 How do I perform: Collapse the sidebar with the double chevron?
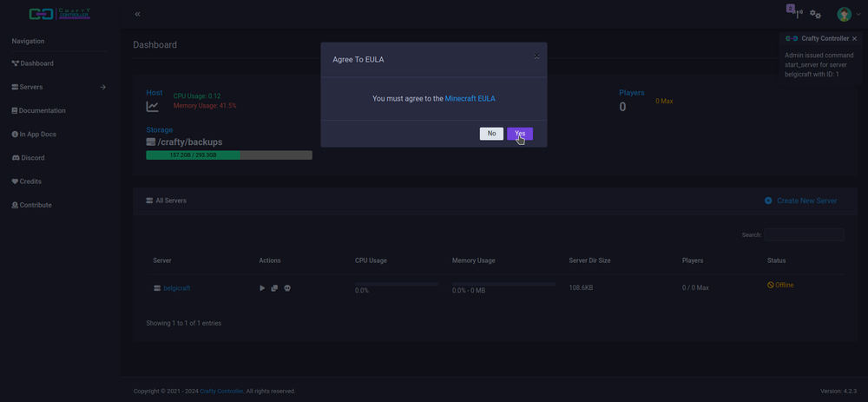click(x=137, y=14)
